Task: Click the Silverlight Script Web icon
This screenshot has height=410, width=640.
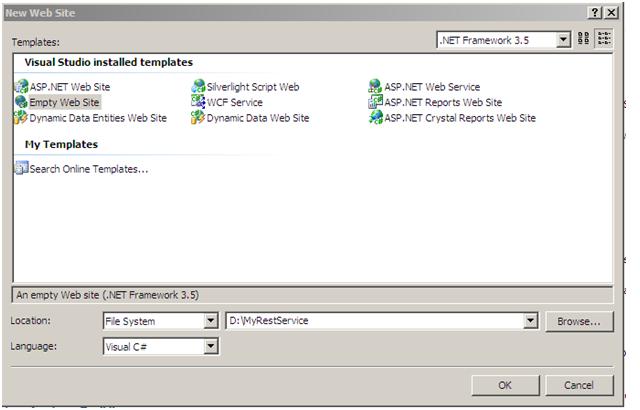Action: [198, 86]
